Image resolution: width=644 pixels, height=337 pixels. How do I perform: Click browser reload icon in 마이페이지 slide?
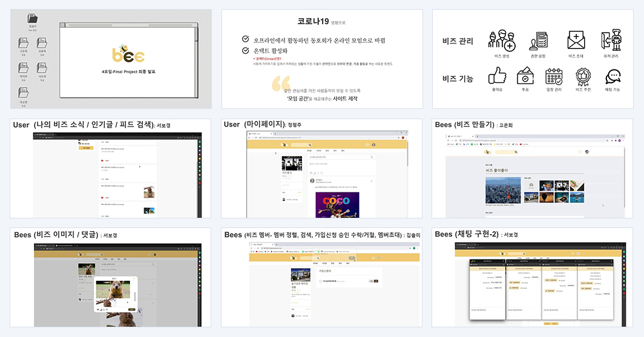[x=256, y=137]
